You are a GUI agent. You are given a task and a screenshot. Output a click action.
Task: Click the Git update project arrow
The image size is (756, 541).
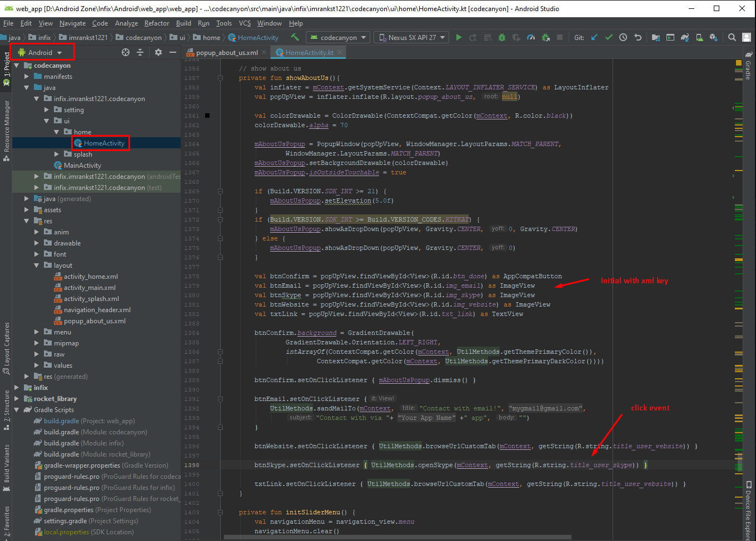[x=594, y=38]
